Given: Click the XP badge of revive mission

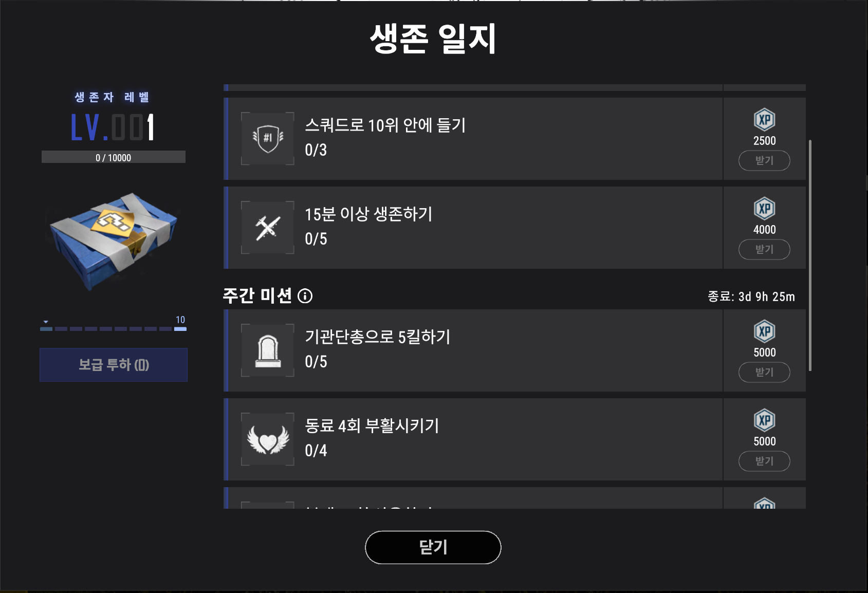Looking at the screenshot, I should [x=764, y=420].
